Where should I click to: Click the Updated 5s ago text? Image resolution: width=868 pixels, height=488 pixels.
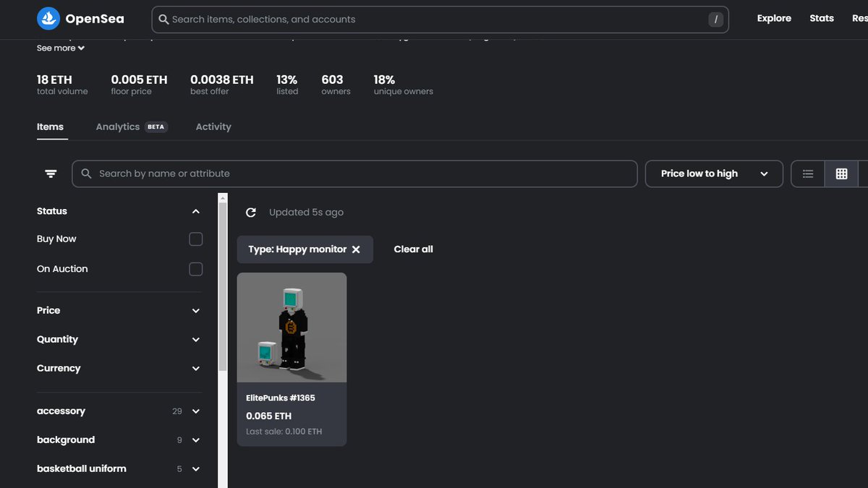[x=306, y=213]
